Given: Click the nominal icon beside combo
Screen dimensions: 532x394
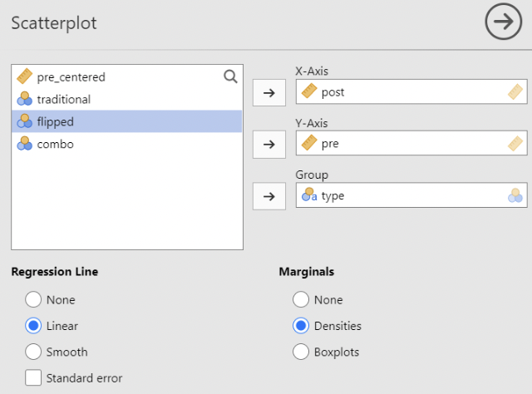Looking at the screenshot, I should pos(24,145).
